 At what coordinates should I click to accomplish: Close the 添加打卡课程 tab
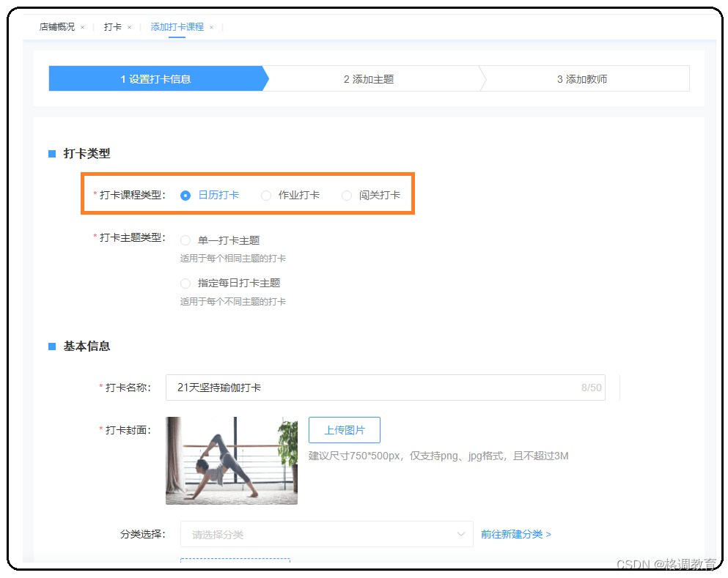211,27
